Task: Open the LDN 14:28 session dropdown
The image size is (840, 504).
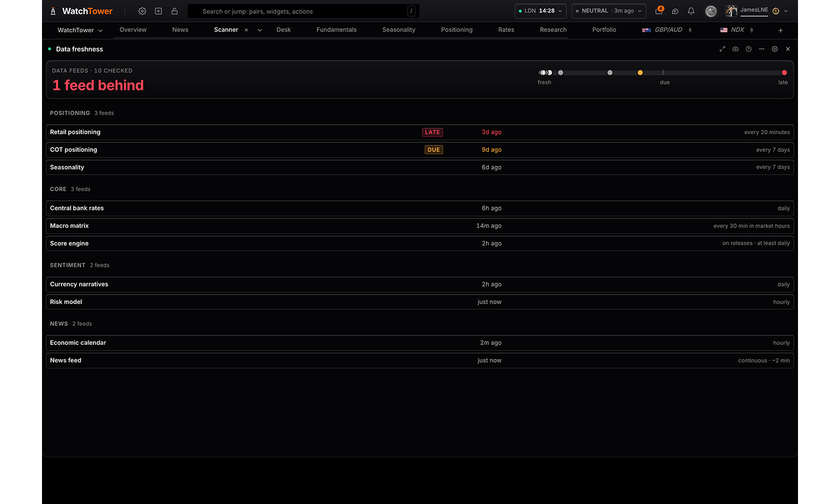Action: point(540,11)
